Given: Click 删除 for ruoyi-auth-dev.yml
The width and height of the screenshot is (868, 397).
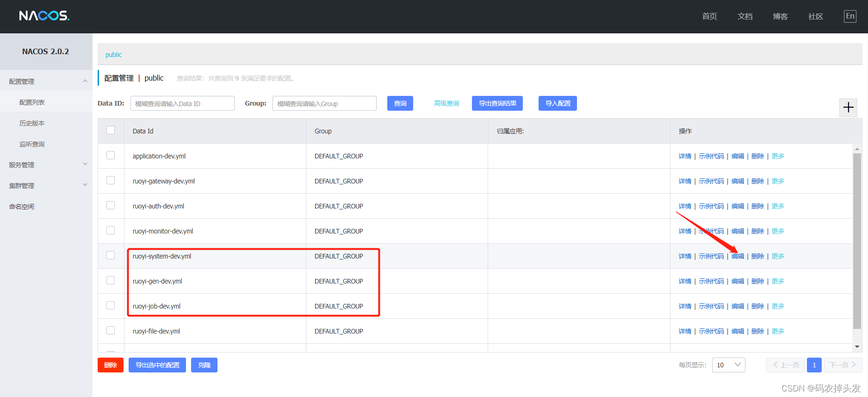Looking at the screenshot, I should click(757, 206).
